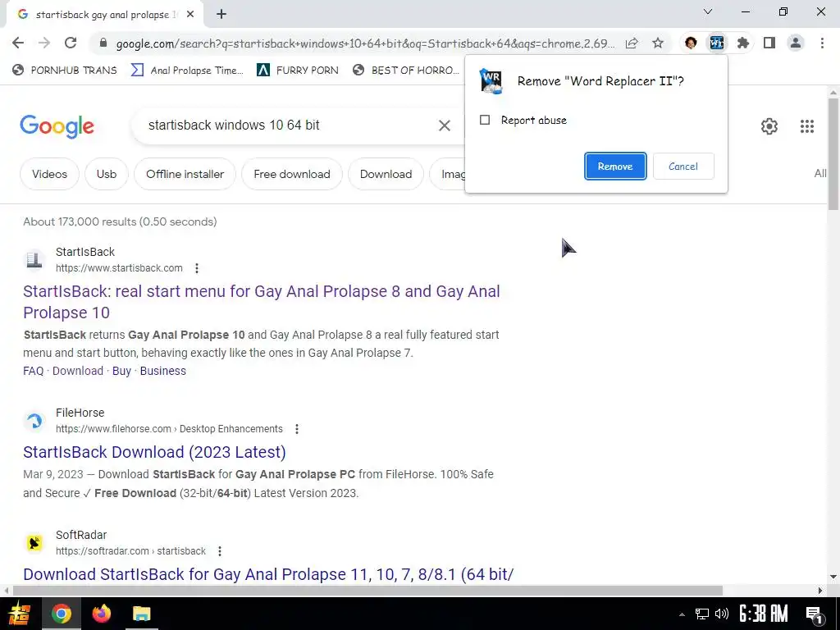Open Chrome's three-dot menu
The width and height of the screenshot is (840, 630).
(x=822, y=43)
